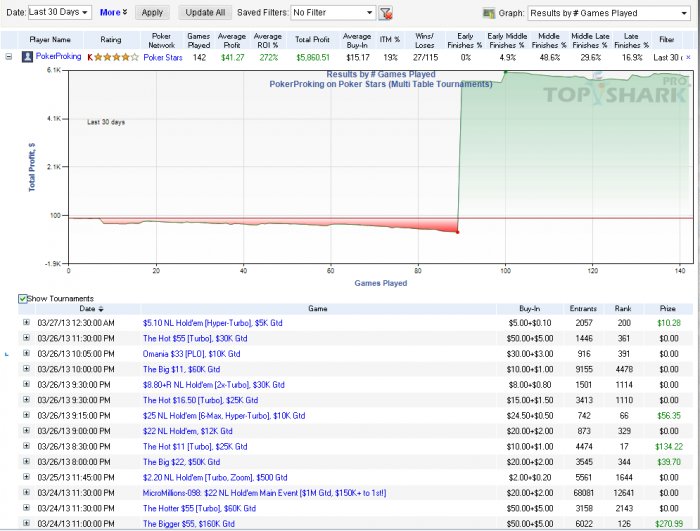The height and width of the screenshot is (531, 700).
Task: Click the filter funnel icon
Action: pos(386,13)
